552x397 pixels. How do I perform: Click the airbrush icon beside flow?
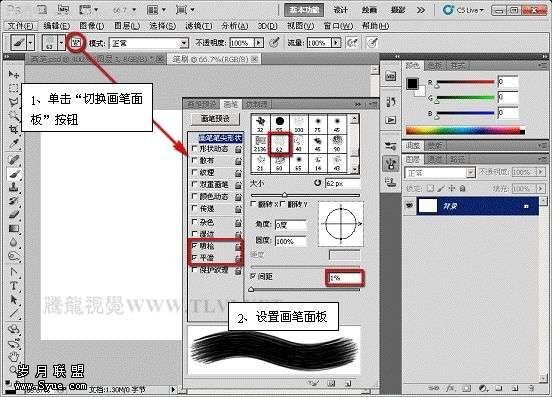click(352, 43)
